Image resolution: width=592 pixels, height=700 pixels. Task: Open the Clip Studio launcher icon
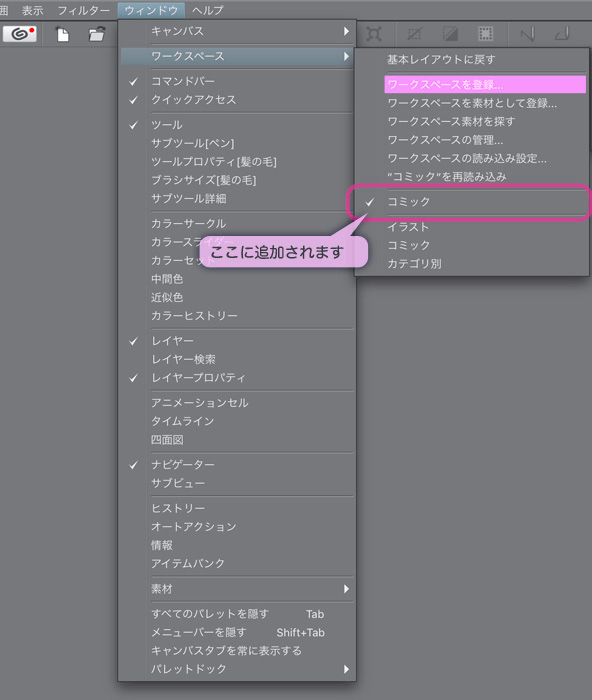(x=20, y=34)
